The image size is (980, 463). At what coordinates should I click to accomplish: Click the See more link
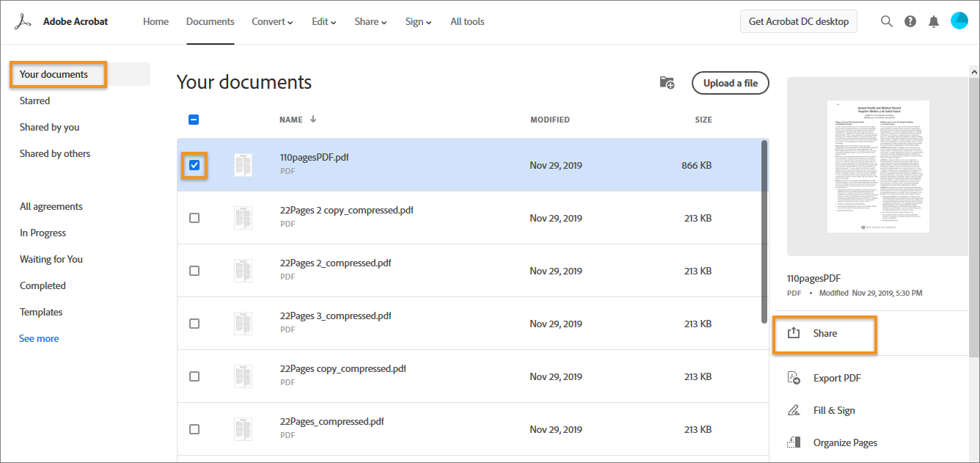coord(39,338)
